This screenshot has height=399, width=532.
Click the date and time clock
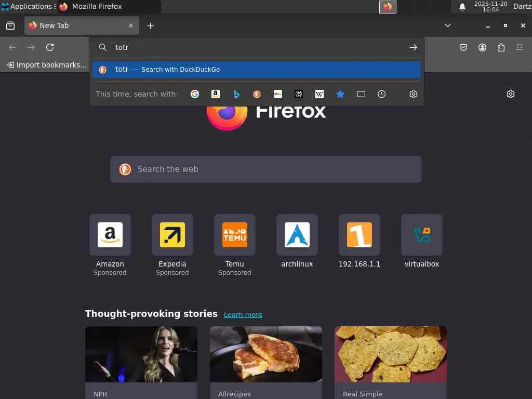click(x=490, y=6)
